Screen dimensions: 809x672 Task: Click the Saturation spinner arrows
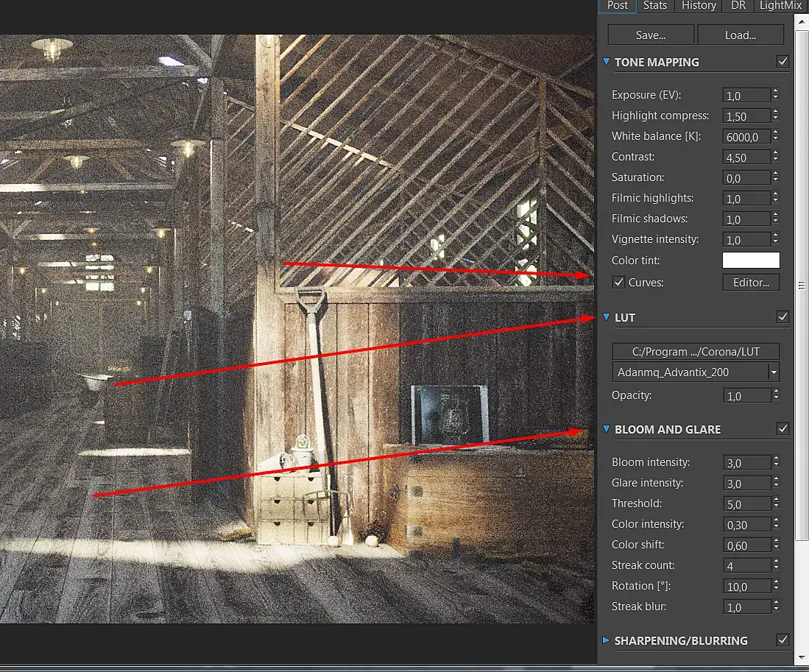775,177
